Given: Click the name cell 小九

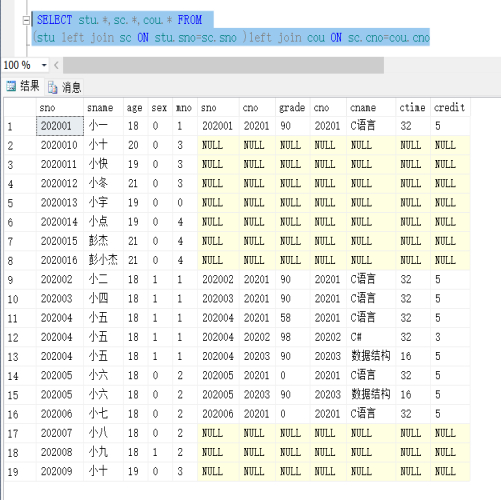Looking at the screenshot, I should pyautogui.click(x=103, y=452).
